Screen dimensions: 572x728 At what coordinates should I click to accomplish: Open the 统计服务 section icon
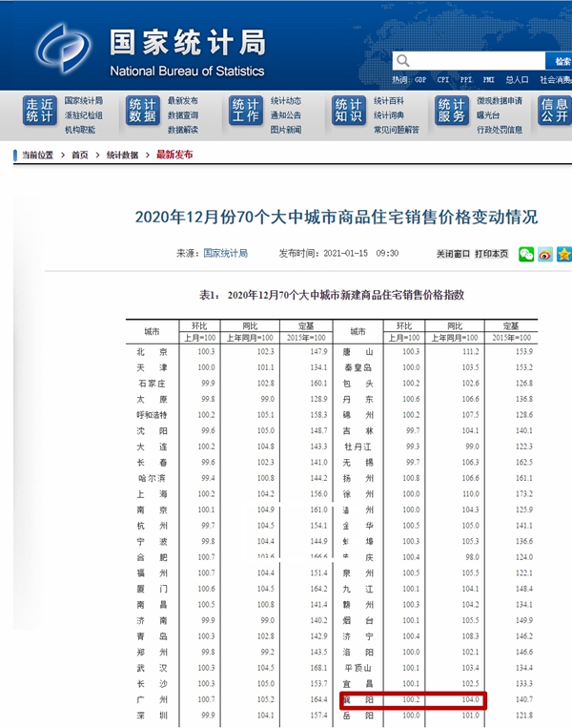tap(451, 111)
